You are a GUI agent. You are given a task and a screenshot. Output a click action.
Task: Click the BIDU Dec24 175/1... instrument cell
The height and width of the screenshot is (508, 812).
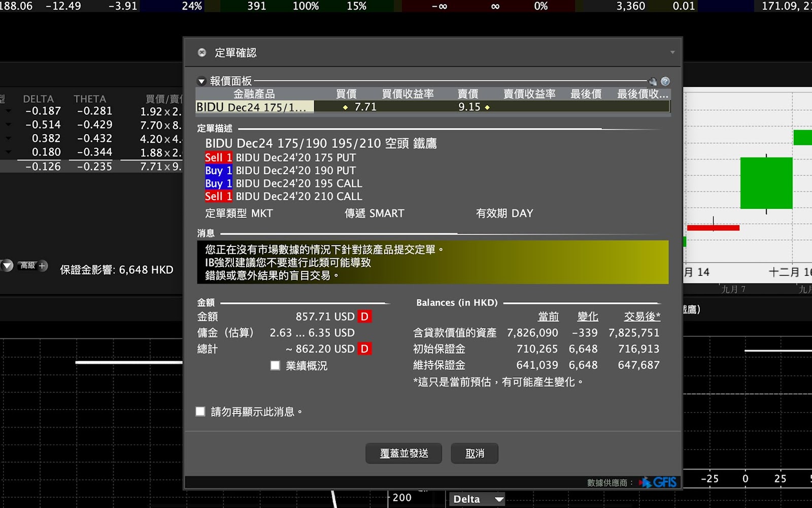[255, 107]
